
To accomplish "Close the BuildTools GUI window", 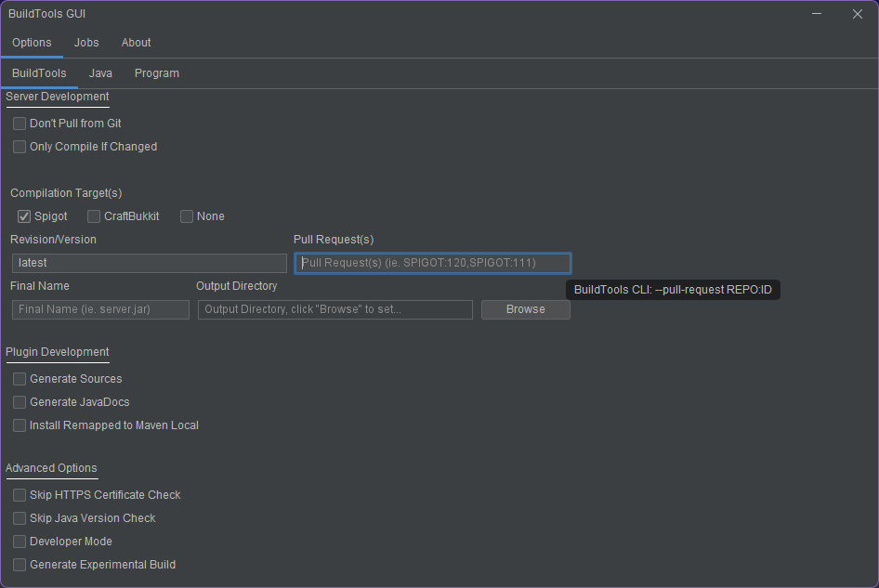I will (857, 14).
